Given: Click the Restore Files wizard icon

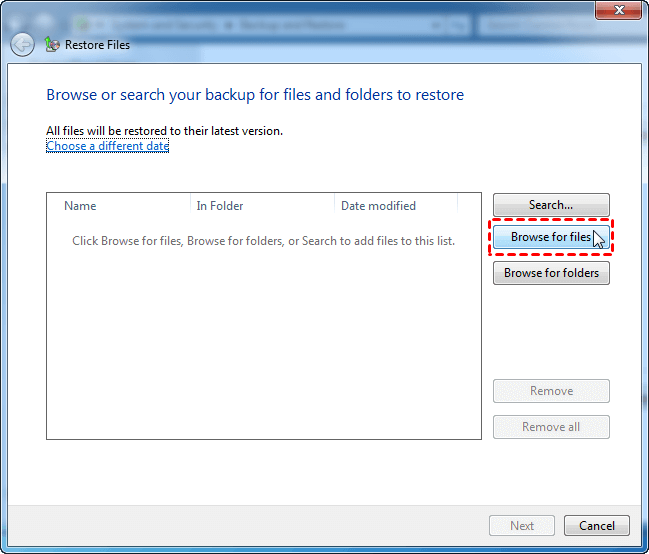Looking at the screenshot, I should click(52, 44).
